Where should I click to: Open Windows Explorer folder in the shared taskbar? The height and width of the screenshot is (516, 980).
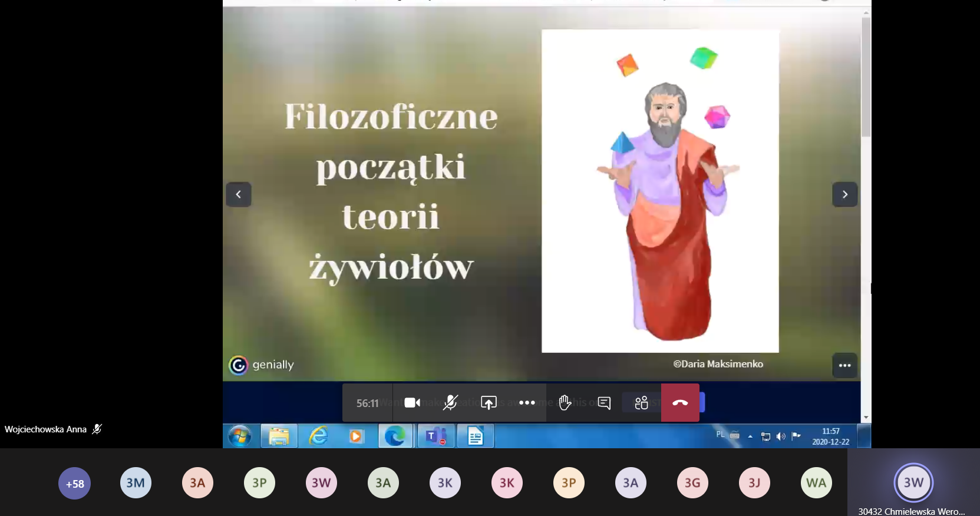click(x=279, y=436)
